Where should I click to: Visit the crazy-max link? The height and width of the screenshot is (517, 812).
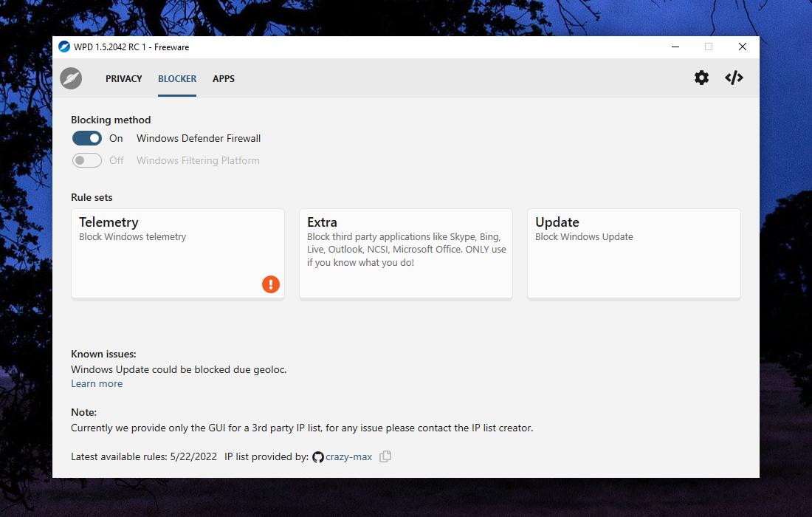click(x=348, y=457)
